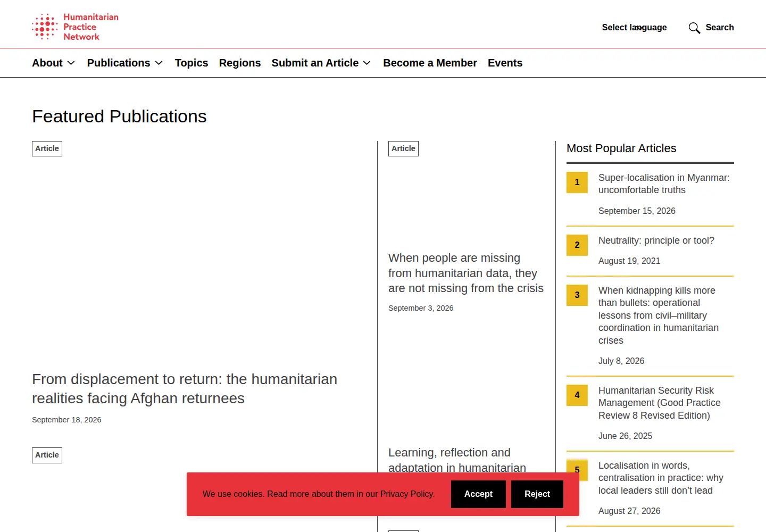Click the date July 8, 2026
Viewport: 766px width, 532px height.
[621, 361]
